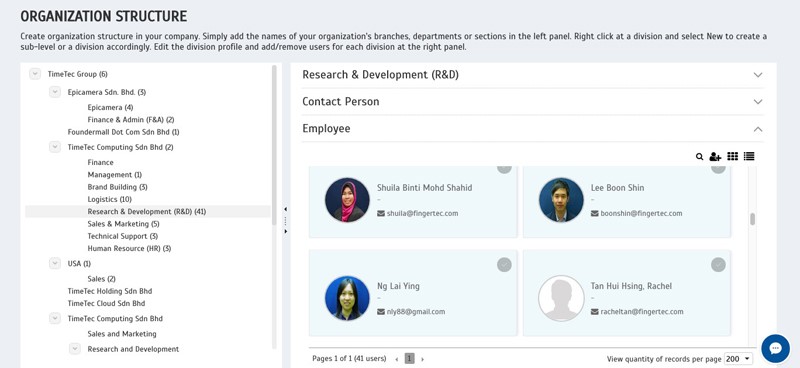The image size is (800, 368).
Task: Open the live chat bubble icon
Action: coord(775,349)
